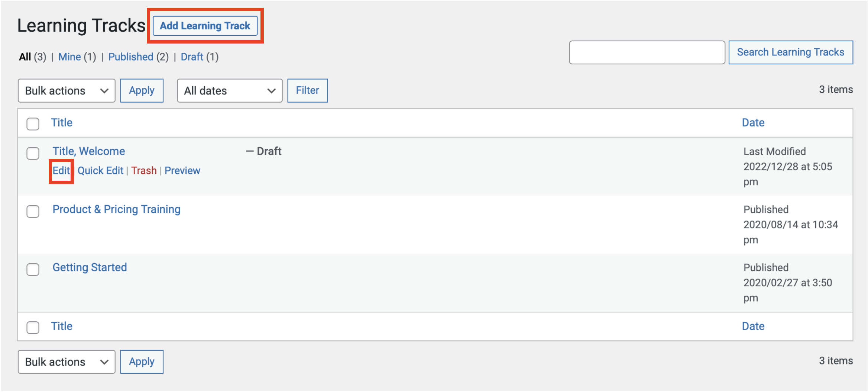Sort by Title in table footer
This screenshot has height=392, width=868.
click(x=62, y=326)
